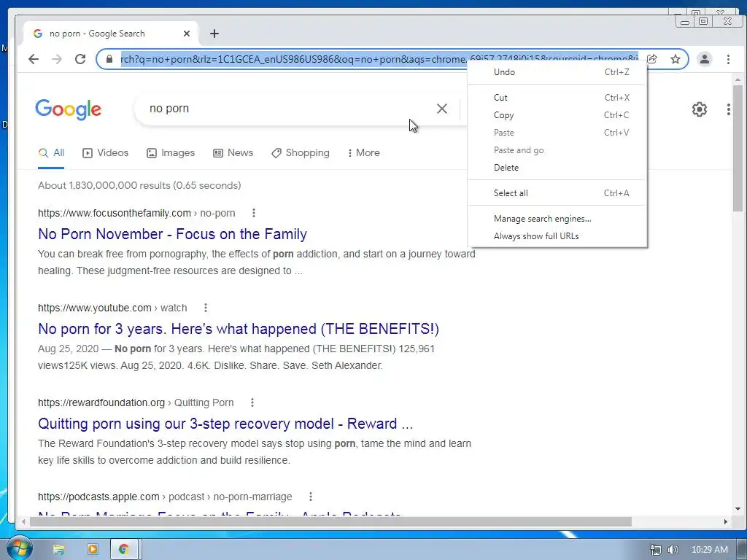This screenshot has height=560, width=747.
Task: Switch to the Videos tab
Action: pyautogui.click(x=105, y=153)
